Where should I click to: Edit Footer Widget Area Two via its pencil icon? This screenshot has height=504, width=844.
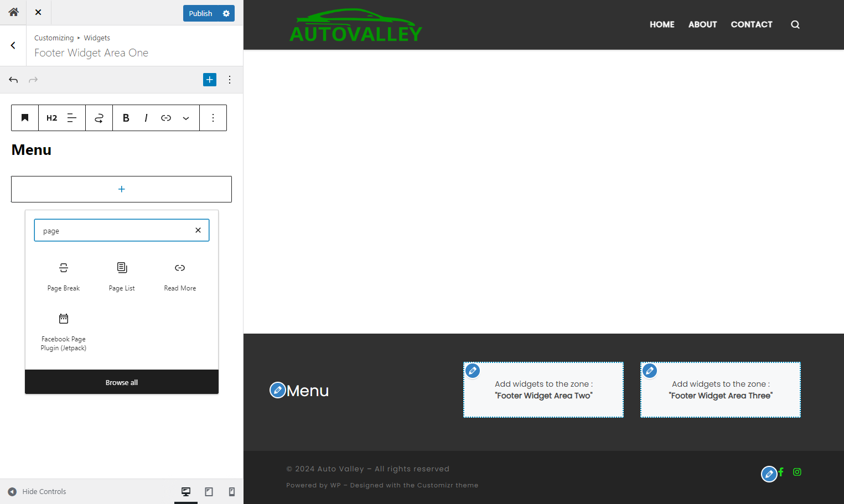(473, 371)
